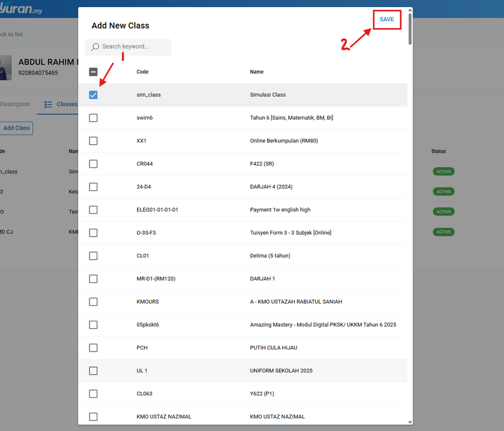Focus the Search keyword field
504x431 pixels.
128,47
